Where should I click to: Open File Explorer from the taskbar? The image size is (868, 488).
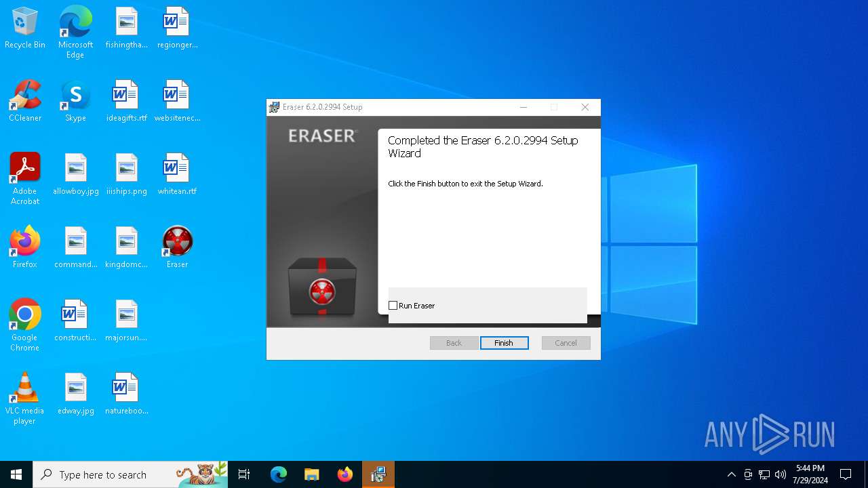click(311, 474)
